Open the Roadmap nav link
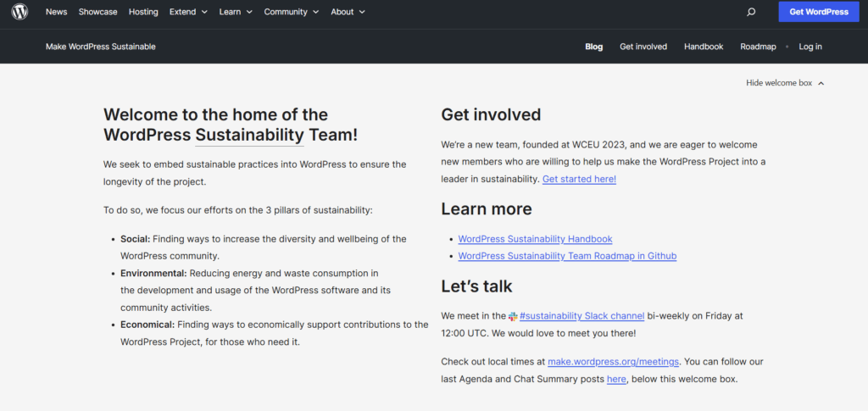 [758, 47]
